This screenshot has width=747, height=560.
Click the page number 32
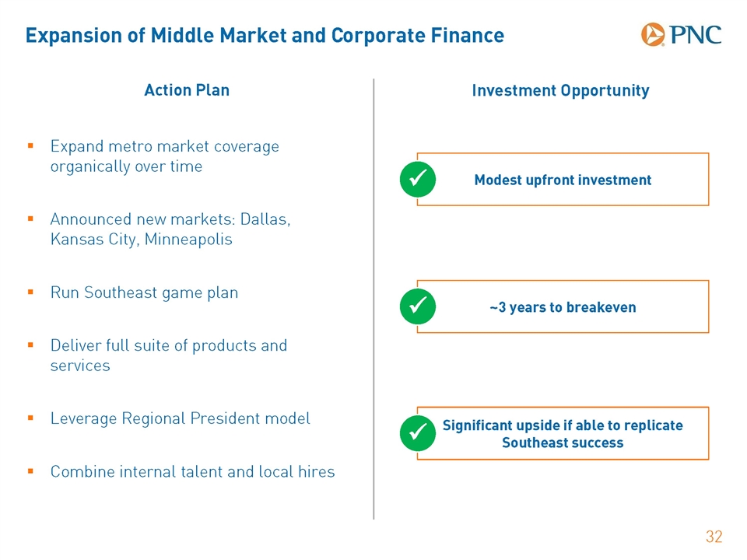[714, 537]
